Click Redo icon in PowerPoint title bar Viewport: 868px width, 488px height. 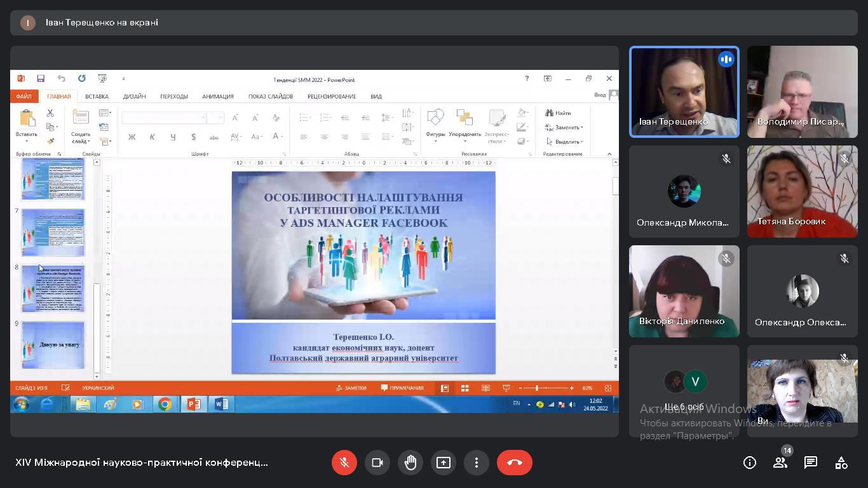pos(81,78)
